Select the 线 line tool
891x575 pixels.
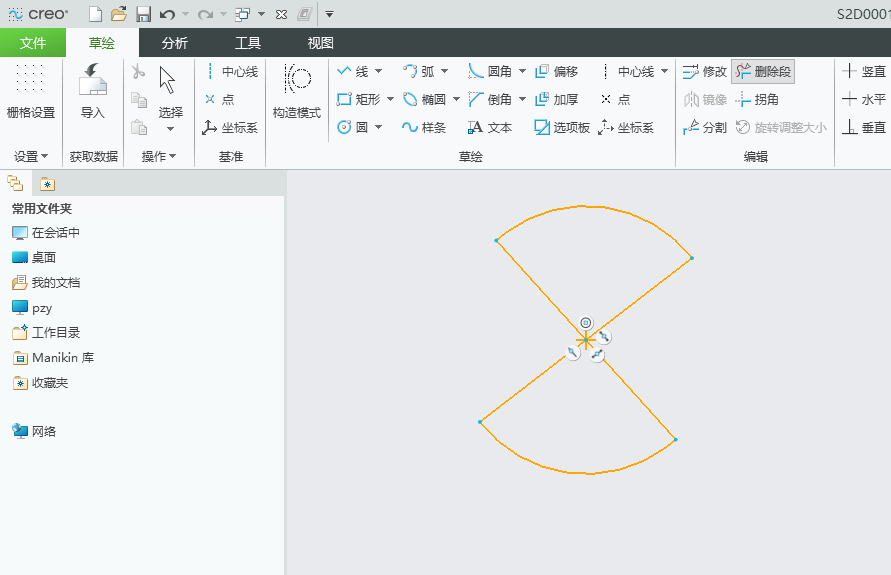[353, 72]
